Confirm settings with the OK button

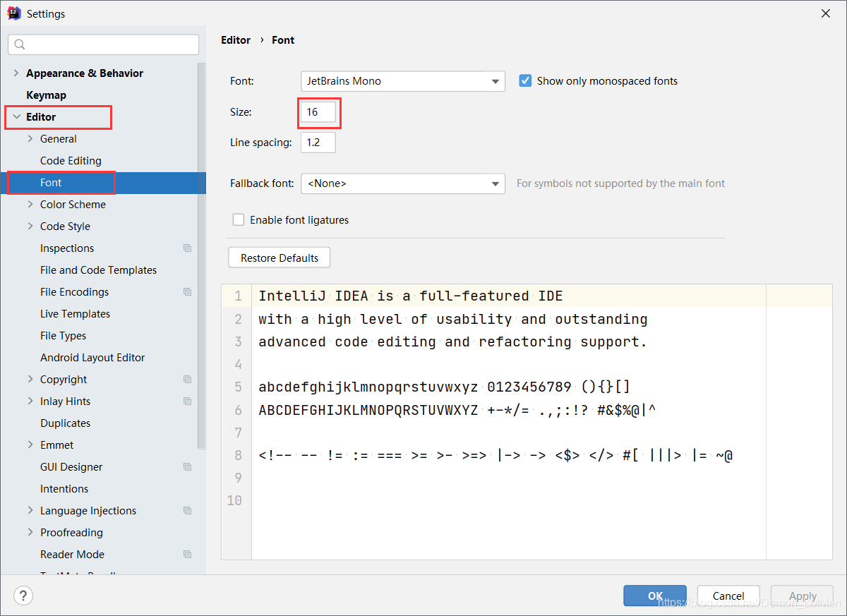(655, 596)
